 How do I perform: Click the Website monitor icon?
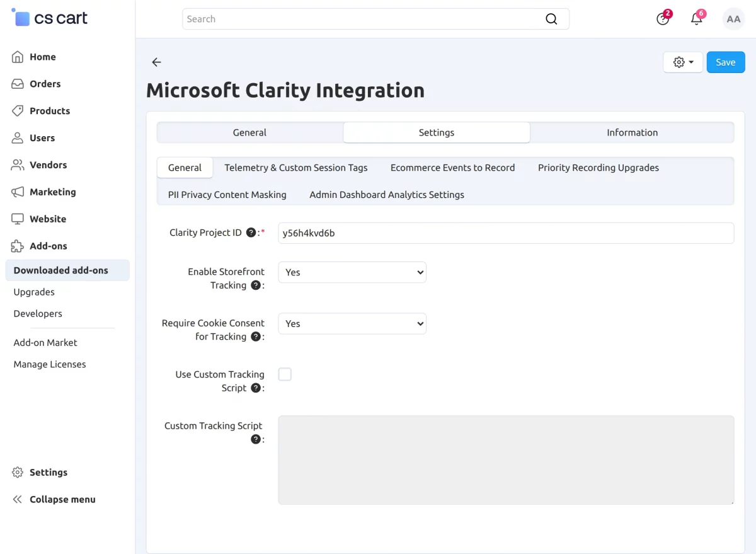18,219
